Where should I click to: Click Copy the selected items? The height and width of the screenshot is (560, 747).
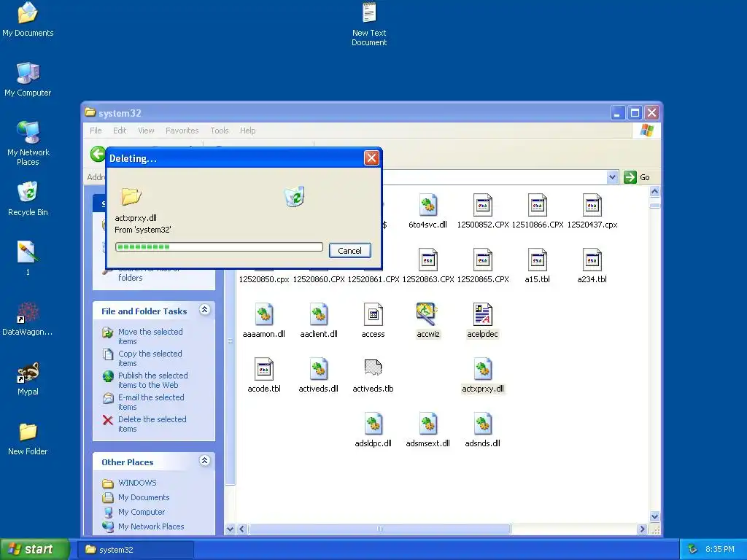point(150,358)
